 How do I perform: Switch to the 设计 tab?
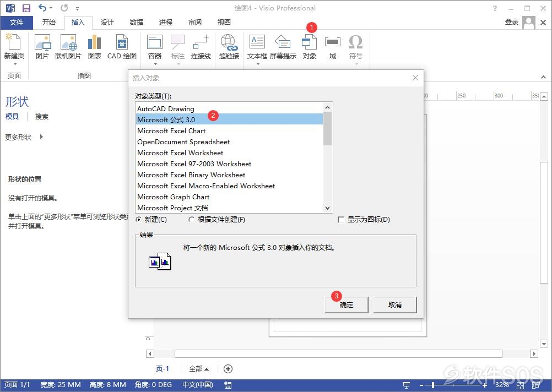point(107,23)
